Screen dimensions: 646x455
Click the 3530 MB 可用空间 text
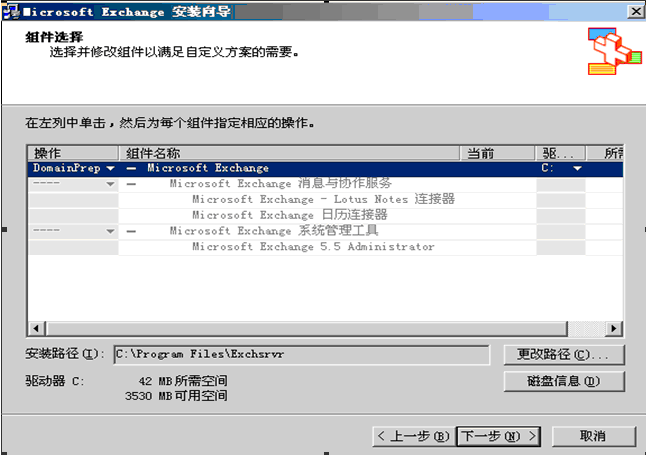click(176, 396)
